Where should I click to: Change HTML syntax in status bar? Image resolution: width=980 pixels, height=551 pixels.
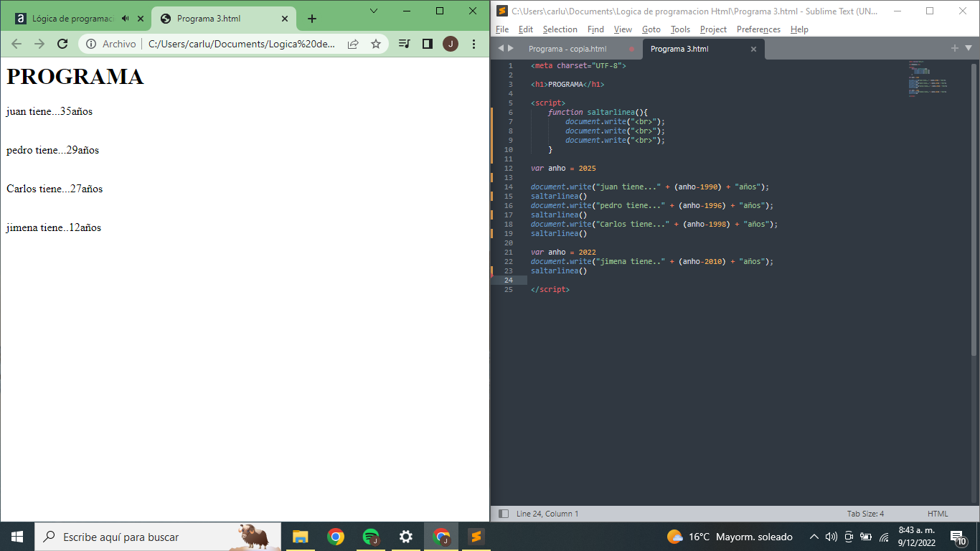pyautogui.click(x=938, y=514)
